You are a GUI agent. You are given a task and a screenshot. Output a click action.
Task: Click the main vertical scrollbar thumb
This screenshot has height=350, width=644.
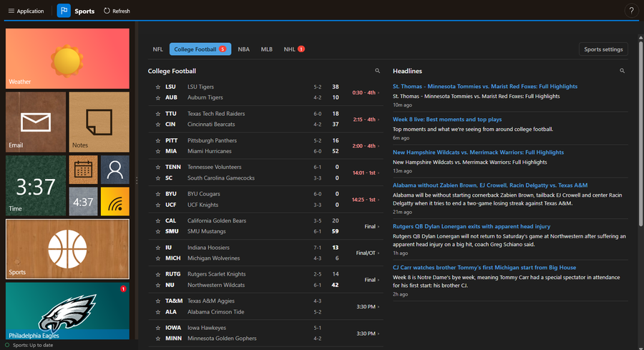tap(640, 134)
